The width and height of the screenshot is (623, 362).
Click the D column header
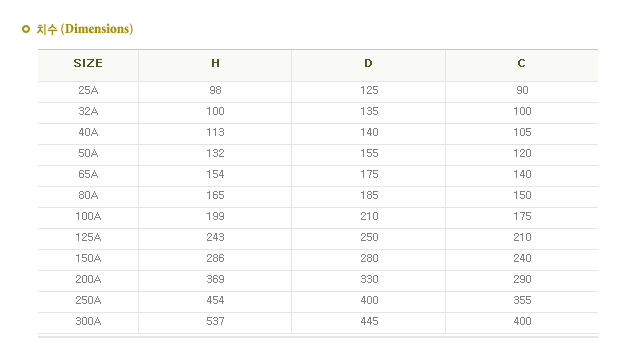(368, 63)
